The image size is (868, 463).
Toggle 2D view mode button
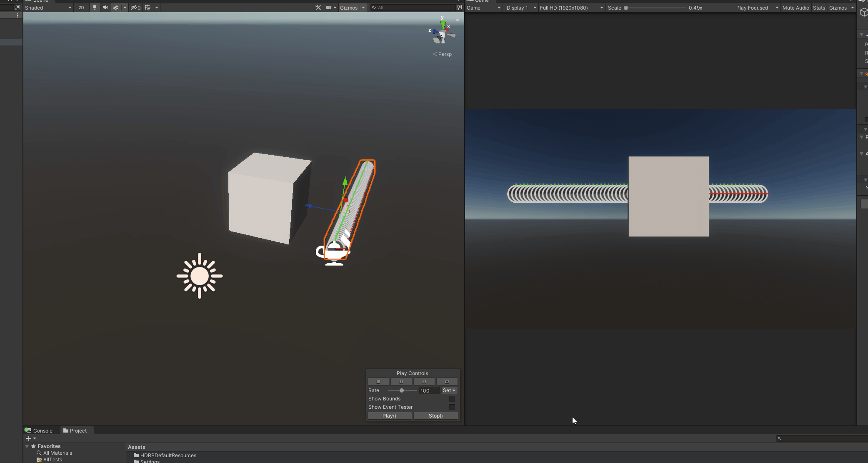click(81, 8)
